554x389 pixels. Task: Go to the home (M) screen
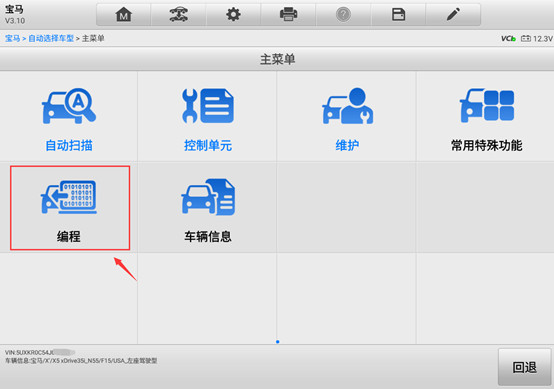(x=124, y=15)
